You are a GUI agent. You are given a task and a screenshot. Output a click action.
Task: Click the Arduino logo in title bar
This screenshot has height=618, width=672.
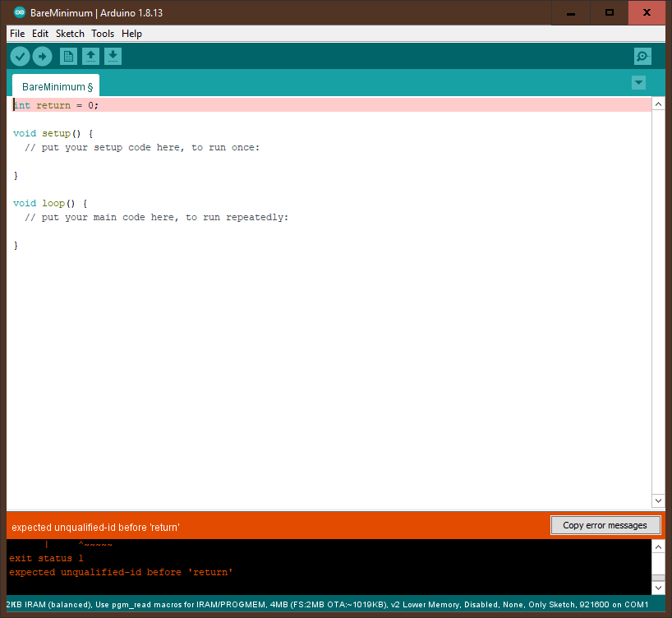(20, 12)
